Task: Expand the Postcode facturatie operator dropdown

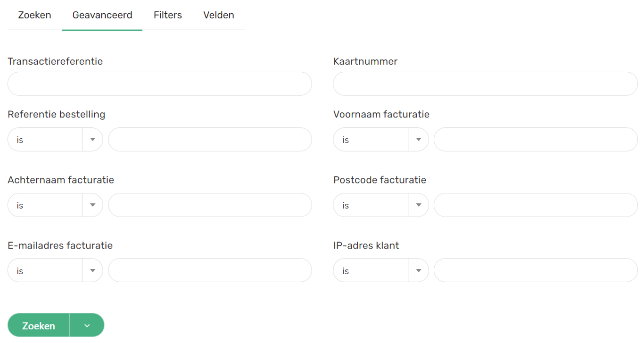Action: pyautogui.click(x=380, y=205)
